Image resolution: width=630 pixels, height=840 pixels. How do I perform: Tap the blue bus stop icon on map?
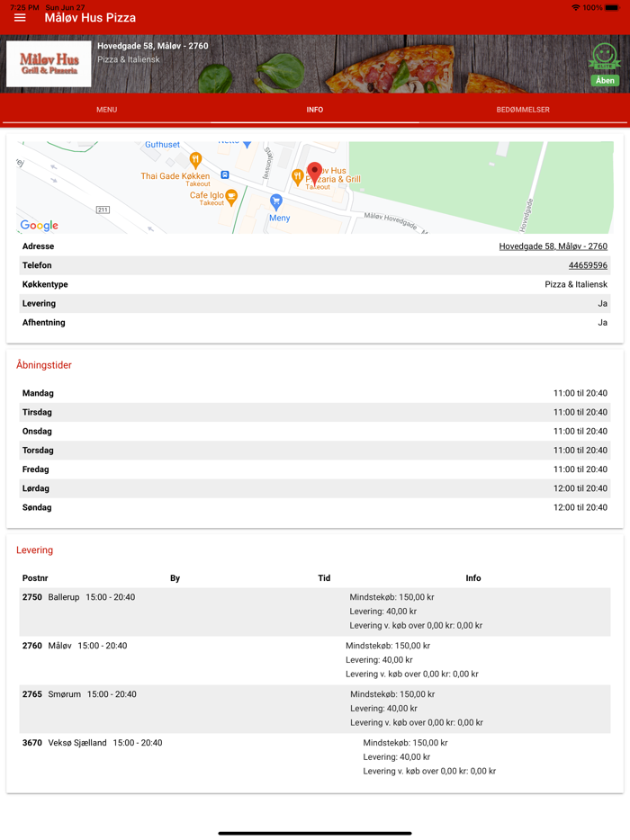point(225,175)
